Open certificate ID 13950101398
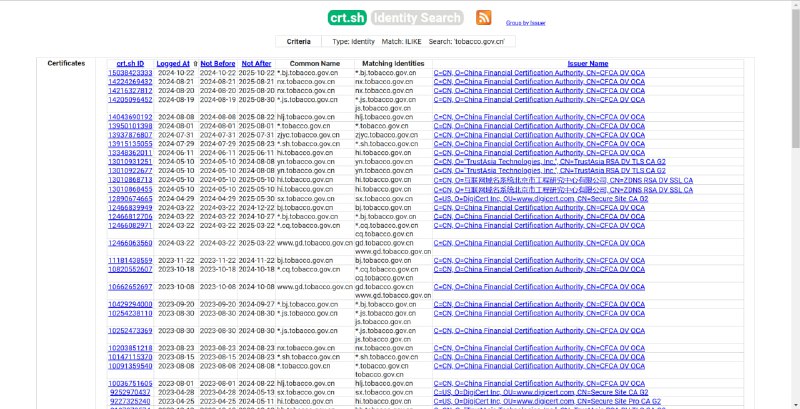 [x=130, y=125]
